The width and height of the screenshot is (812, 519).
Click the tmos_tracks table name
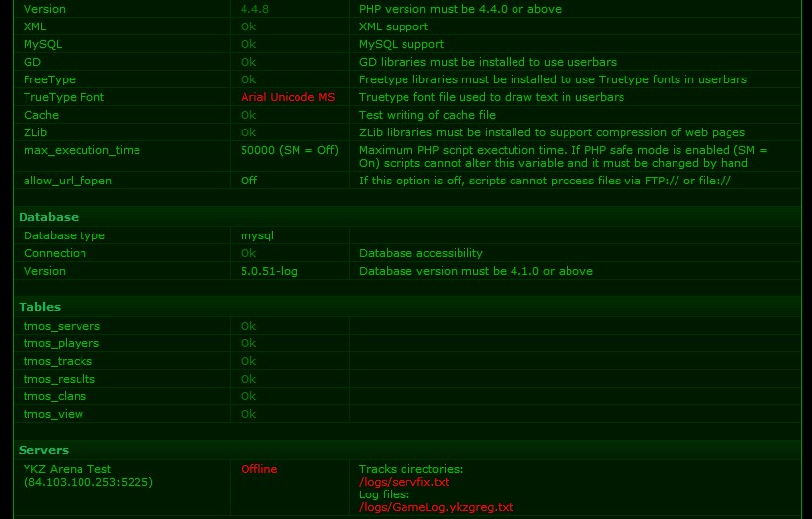pyautogui.click(x=58, y=361)
